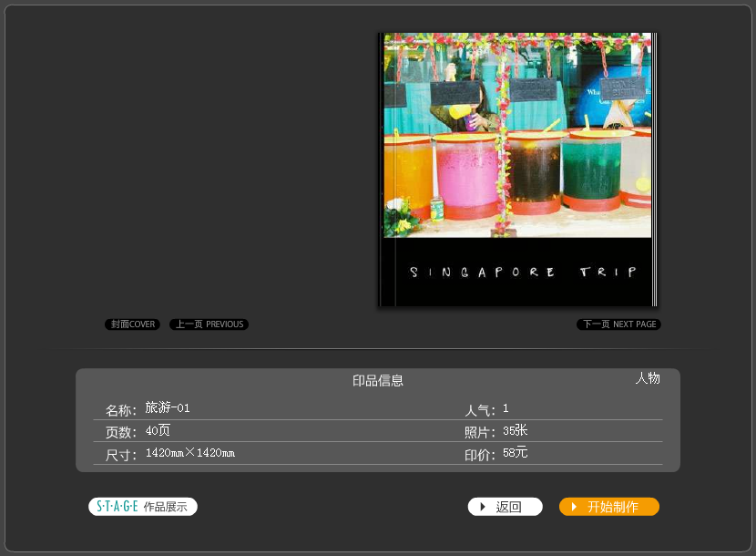This screenshot has height=556, width=756.
Task: Click the STAGE logo text
Action: [x=117, y=506]
